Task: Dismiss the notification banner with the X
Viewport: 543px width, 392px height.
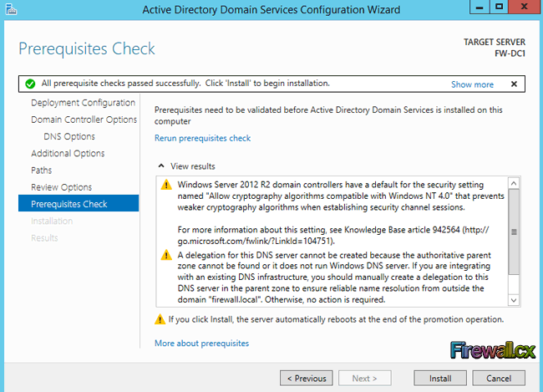Action: pos(514,84)
